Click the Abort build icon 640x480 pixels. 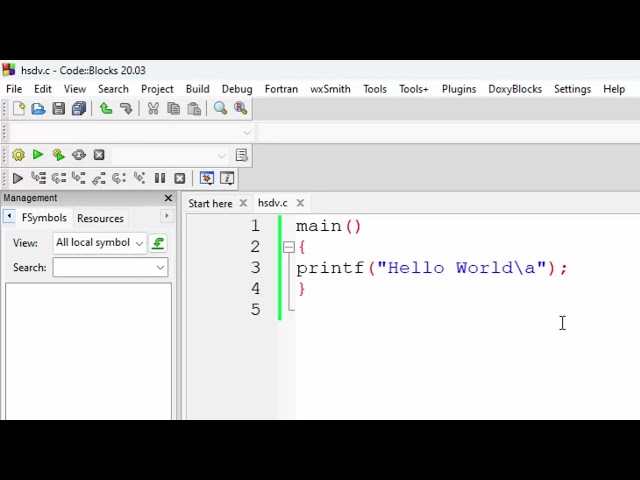99,155
